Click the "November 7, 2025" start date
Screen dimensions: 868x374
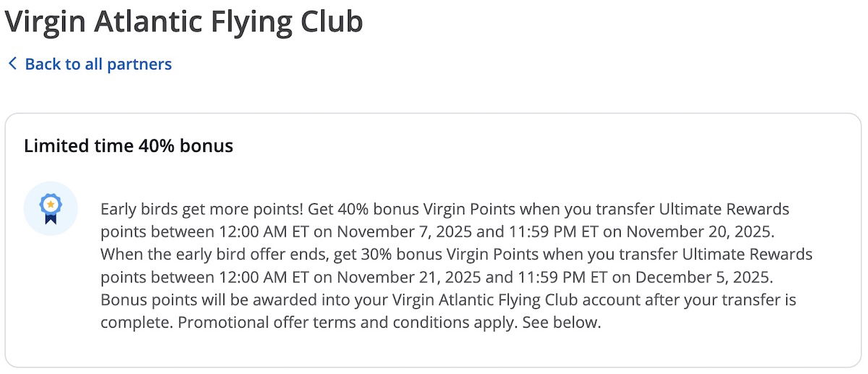(x=392, y=232)
